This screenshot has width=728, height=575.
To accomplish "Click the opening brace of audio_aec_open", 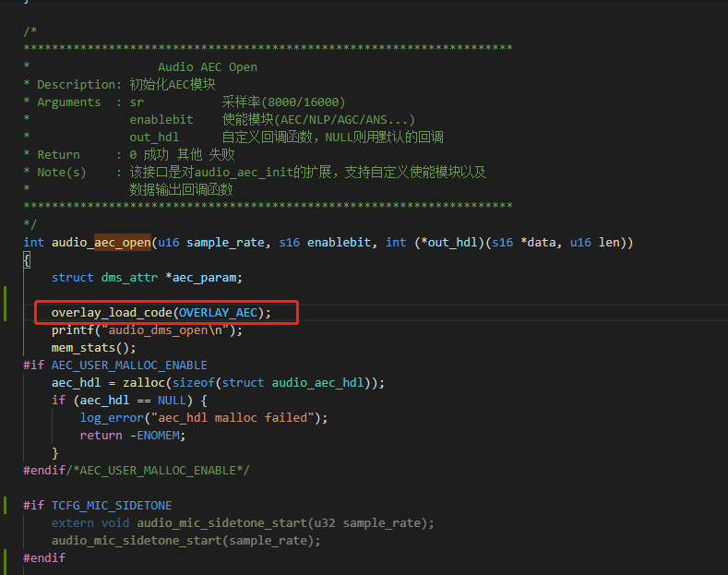I will coord(27,260).
